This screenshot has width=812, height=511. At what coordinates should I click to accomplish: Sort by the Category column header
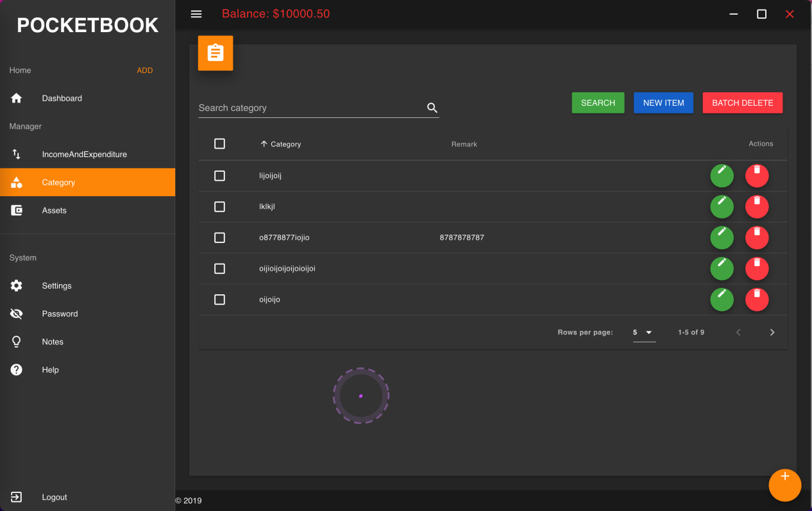285,144
